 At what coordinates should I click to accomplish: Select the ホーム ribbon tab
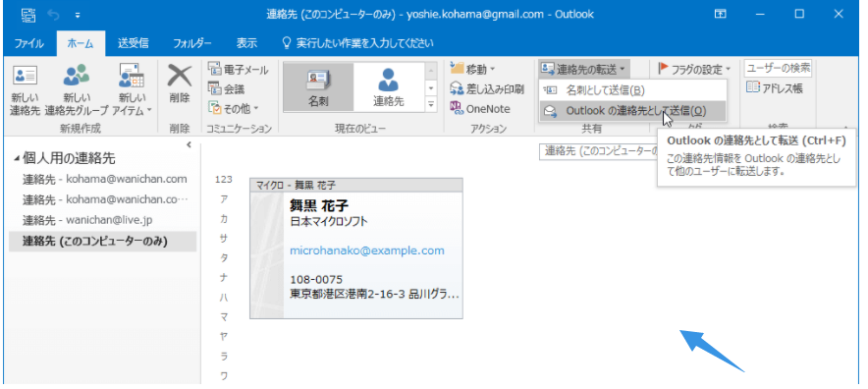pos(81,43)
